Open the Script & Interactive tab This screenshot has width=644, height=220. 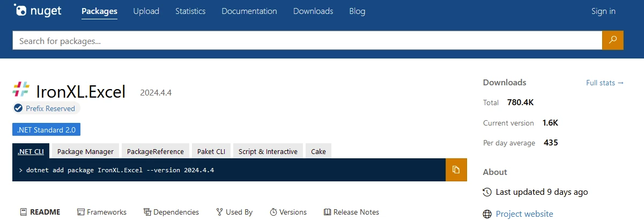(268, 151)
